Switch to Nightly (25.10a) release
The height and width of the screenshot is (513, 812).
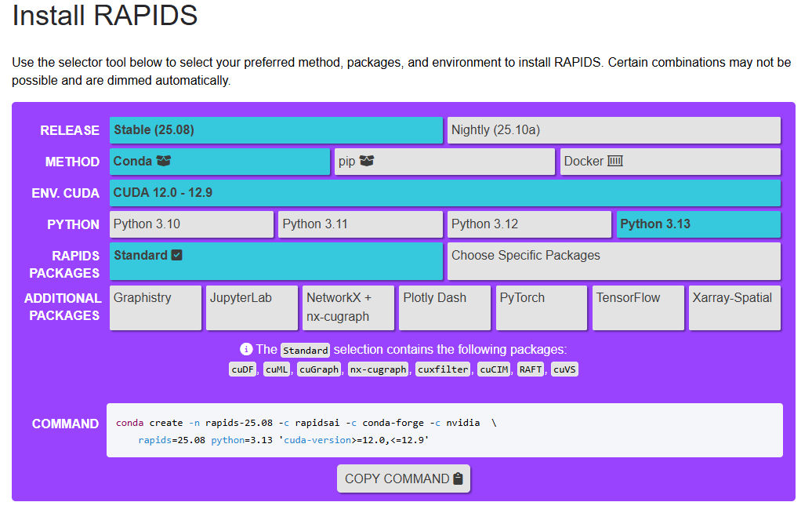(x=614, y=130)
